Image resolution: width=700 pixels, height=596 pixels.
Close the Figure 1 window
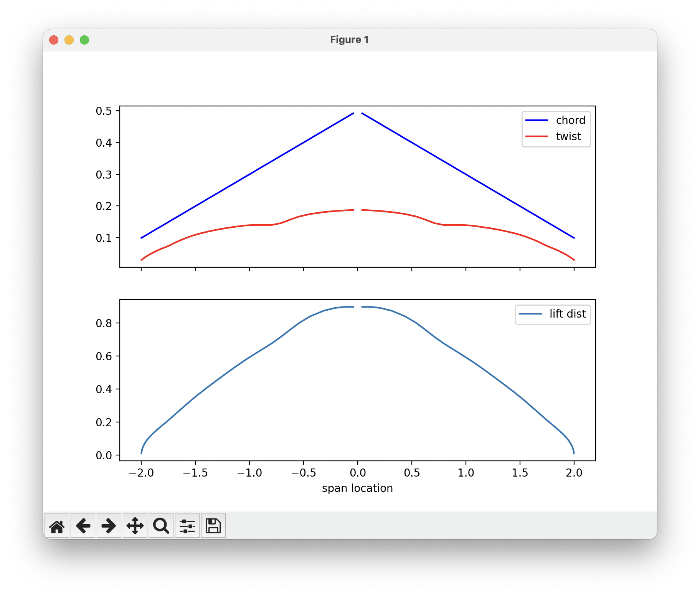pos(54,40)
